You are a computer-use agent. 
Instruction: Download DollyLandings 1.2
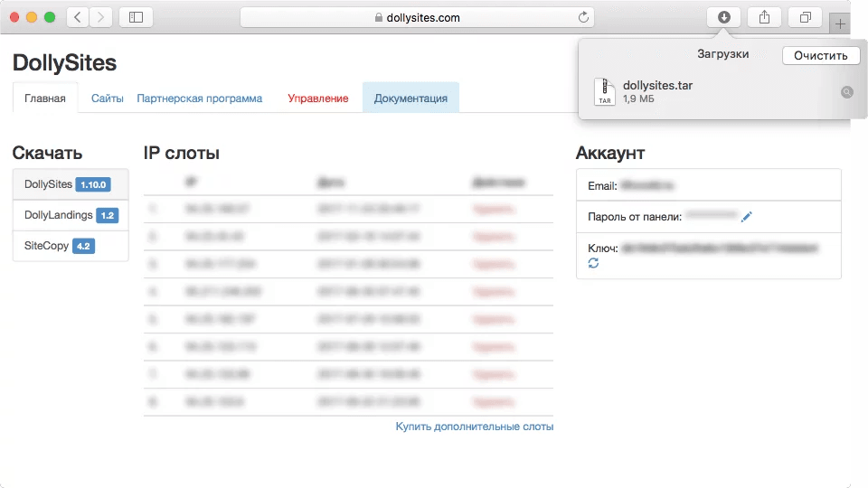click(71, 215)
